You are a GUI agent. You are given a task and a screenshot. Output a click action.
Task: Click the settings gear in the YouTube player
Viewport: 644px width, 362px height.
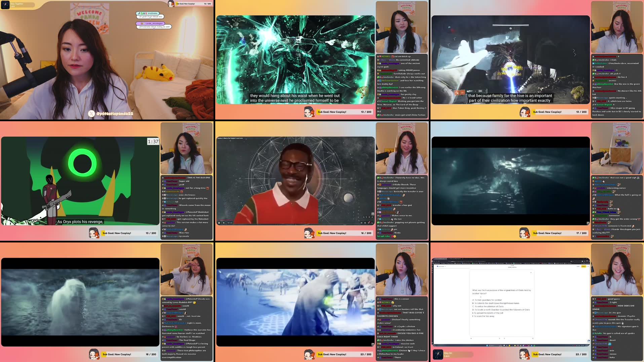(365, 223)
